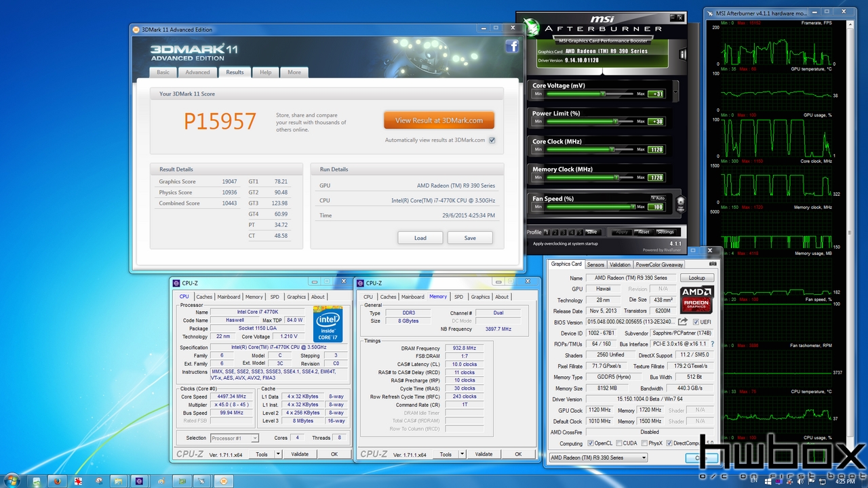Click the 3DMark 11 title bar icon
Screen dimensions: 868x488
136,30
